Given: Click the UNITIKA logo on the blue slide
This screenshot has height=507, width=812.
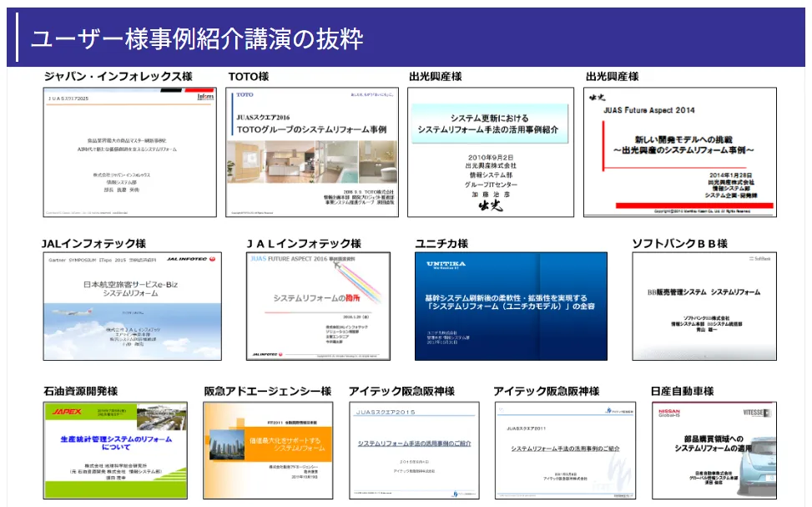Looking at the screenshot, I should [446, 265].
